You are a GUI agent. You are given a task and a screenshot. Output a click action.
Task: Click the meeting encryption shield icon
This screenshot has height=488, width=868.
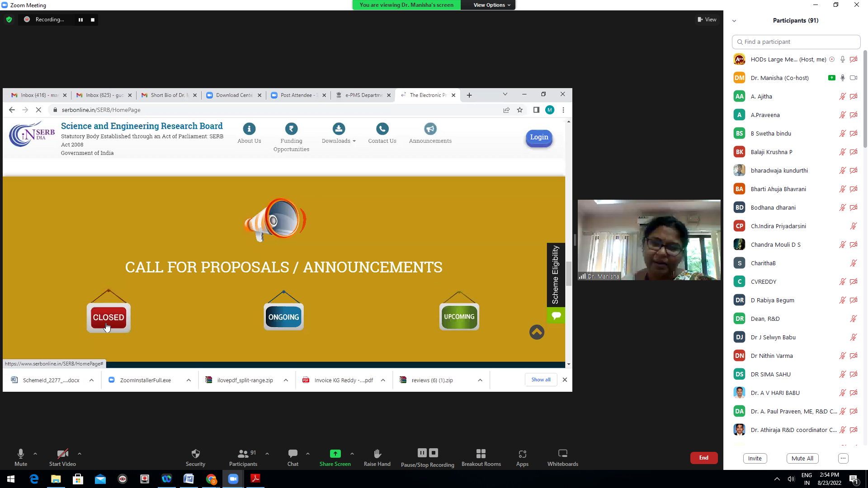click(9, 19)
